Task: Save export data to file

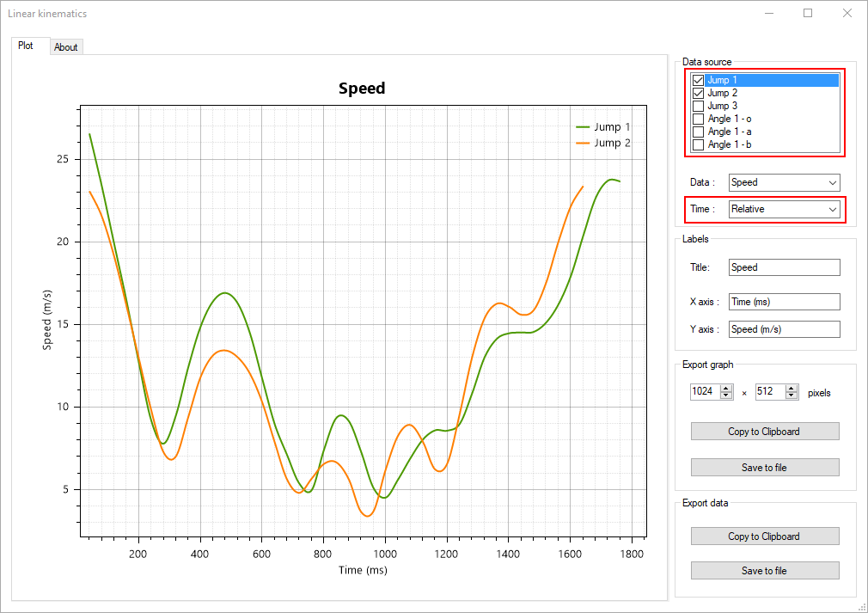Action: tap(764, 571)
